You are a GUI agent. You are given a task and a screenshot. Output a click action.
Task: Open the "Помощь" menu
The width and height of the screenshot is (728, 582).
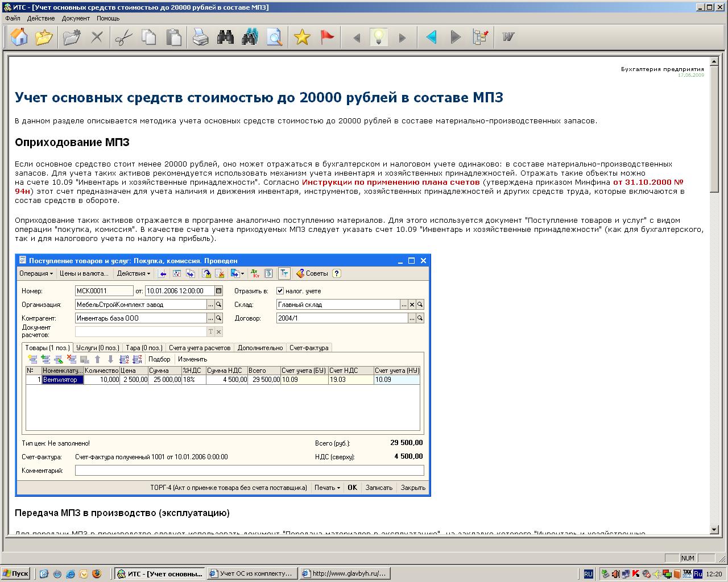tap(107, 18)
